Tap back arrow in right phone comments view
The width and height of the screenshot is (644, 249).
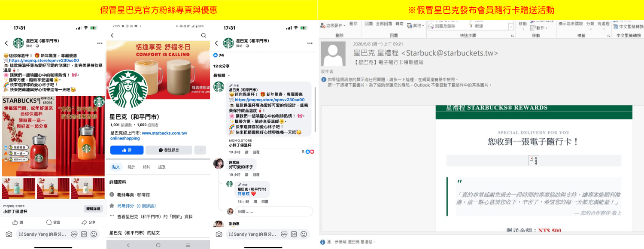(x=216, y=43)
